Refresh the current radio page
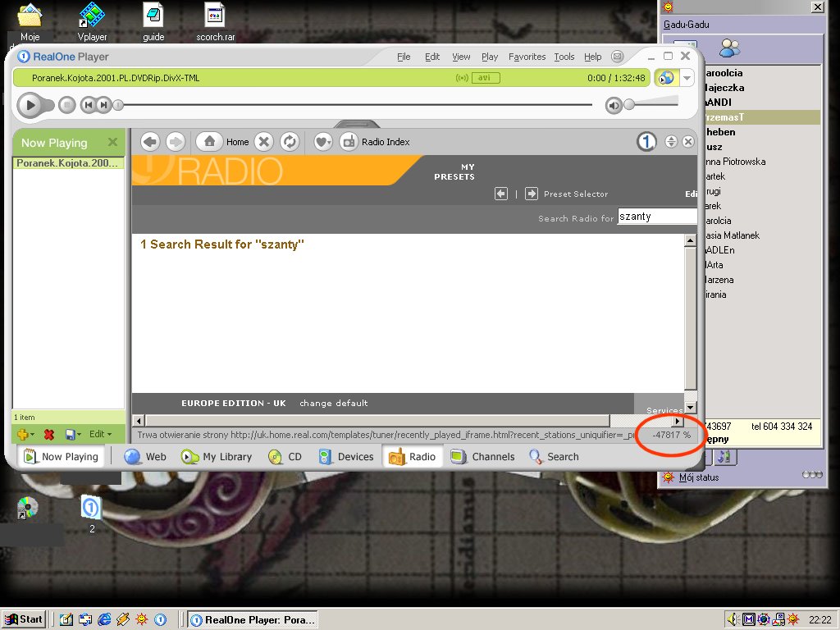 click(x=290, y=142)
